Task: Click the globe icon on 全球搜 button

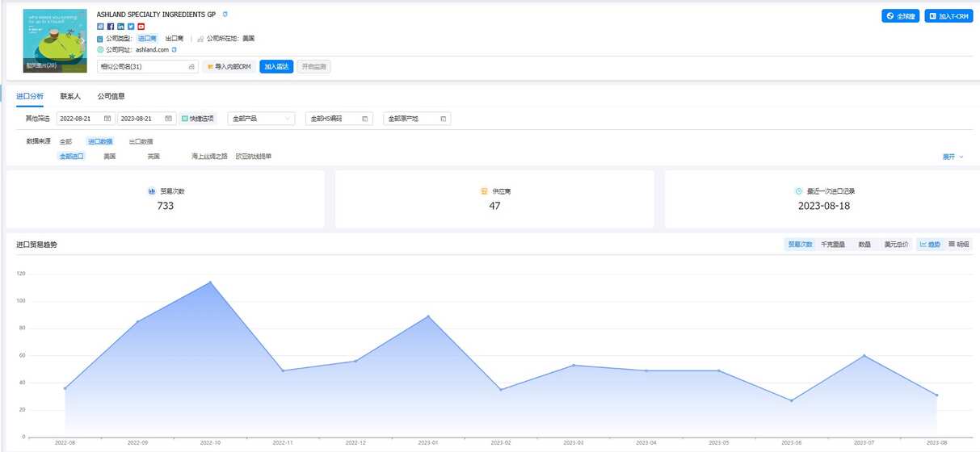Action: pyautogui.click(x=890, y=16)
